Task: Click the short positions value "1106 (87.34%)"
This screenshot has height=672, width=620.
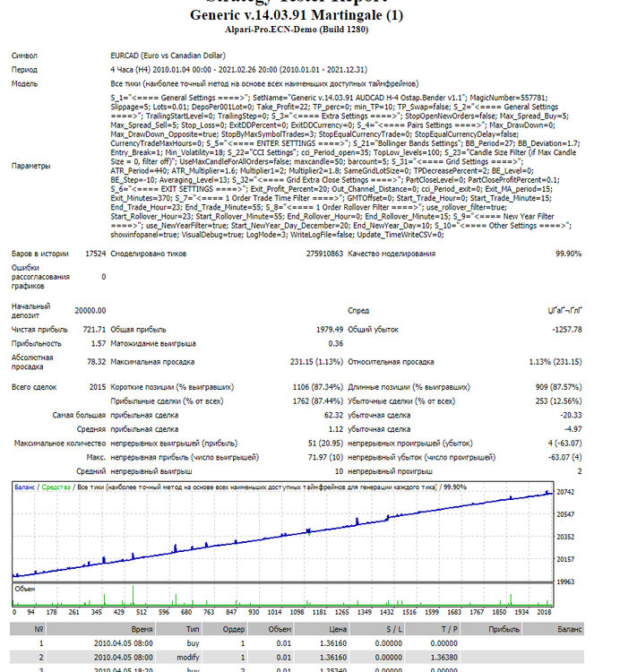Action: [318, 387]
